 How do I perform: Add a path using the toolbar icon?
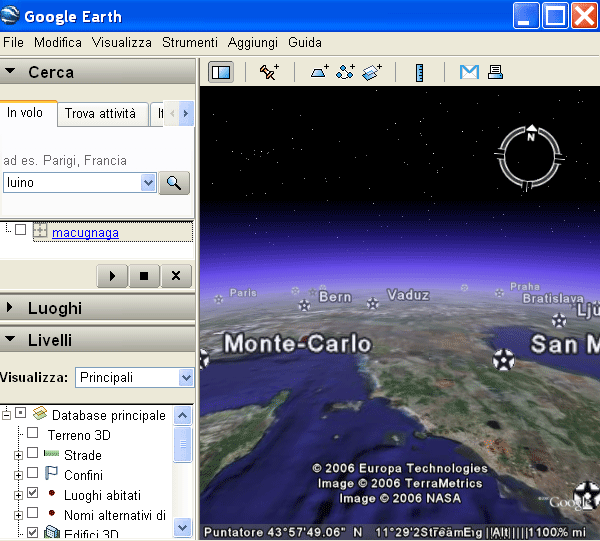point(345,72)
